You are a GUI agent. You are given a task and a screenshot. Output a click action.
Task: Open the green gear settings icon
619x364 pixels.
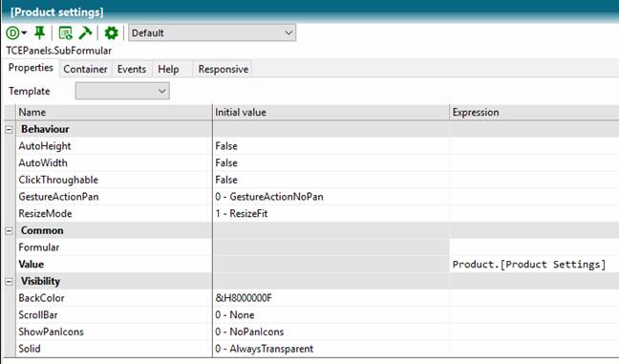112,32
